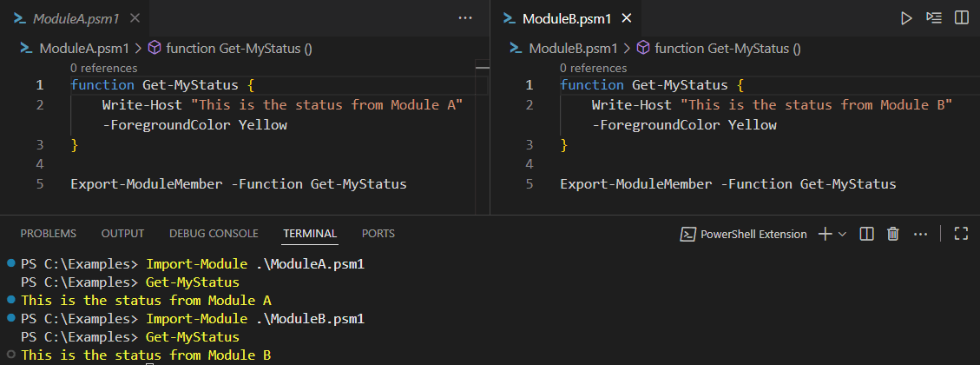Click terminal shell icon beside PowerShell Extension
The image size is (980, 365).
pyautogui.click(x=687, y=234)
